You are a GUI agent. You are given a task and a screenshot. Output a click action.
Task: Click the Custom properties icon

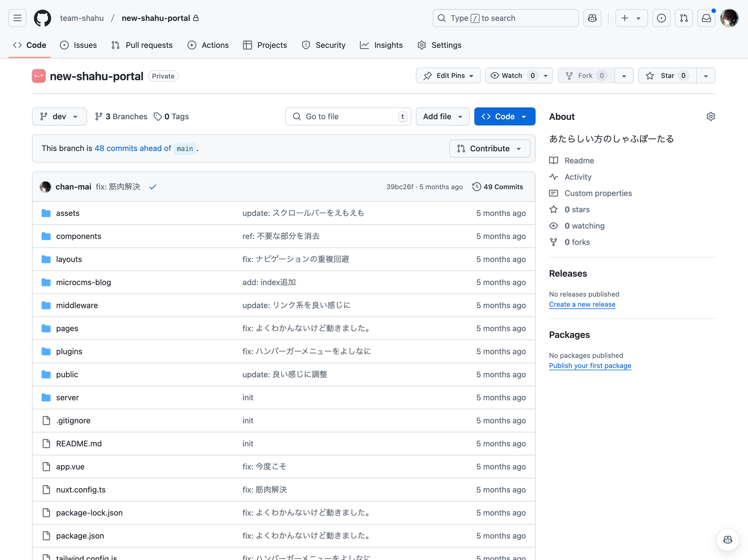click(x=553, y=193)
